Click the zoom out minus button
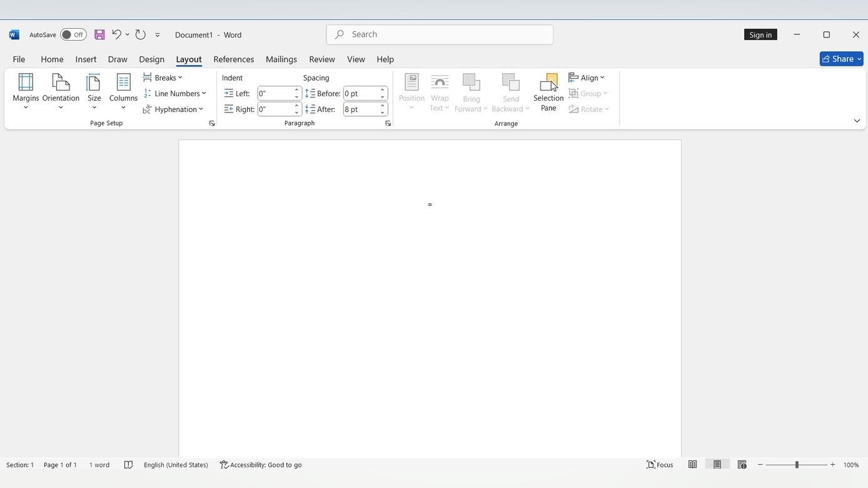 (x=760, y=465)
